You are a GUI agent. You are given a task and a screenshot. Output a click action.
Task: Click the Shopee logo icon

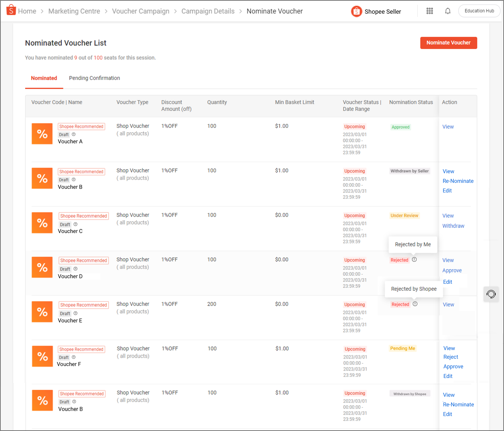point(11,10)
